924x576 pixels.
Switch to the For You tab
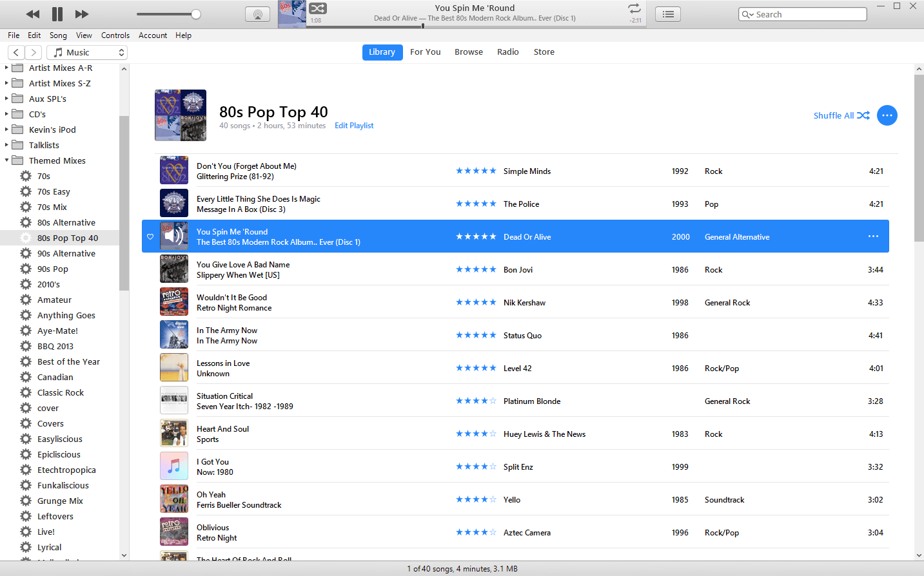(426, 52)
